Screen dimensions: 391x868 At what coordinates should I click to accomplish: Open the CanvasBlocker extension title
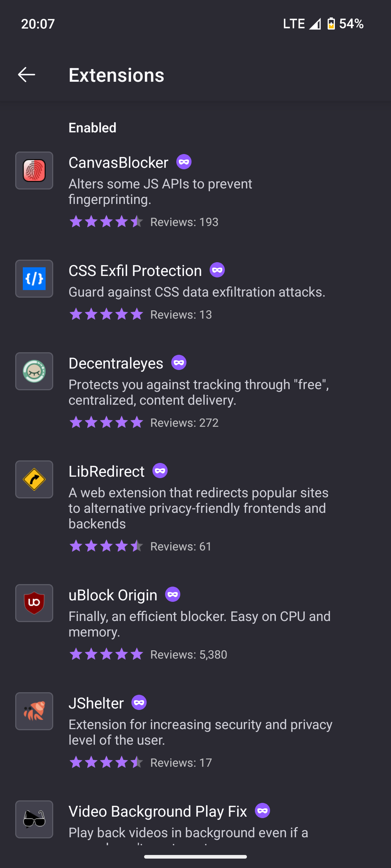[x=118, y=163]
